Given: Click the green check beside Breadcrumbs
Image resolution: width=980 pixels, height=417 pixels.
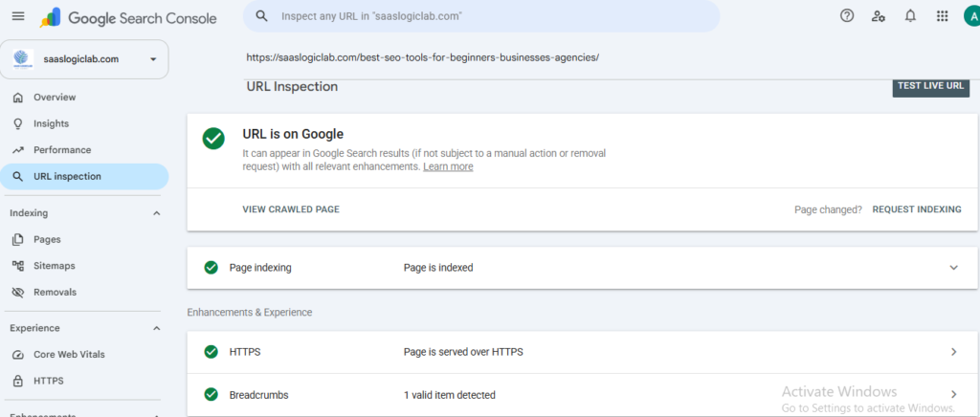Looking at the screenshot, I should [x=212, y=395].
